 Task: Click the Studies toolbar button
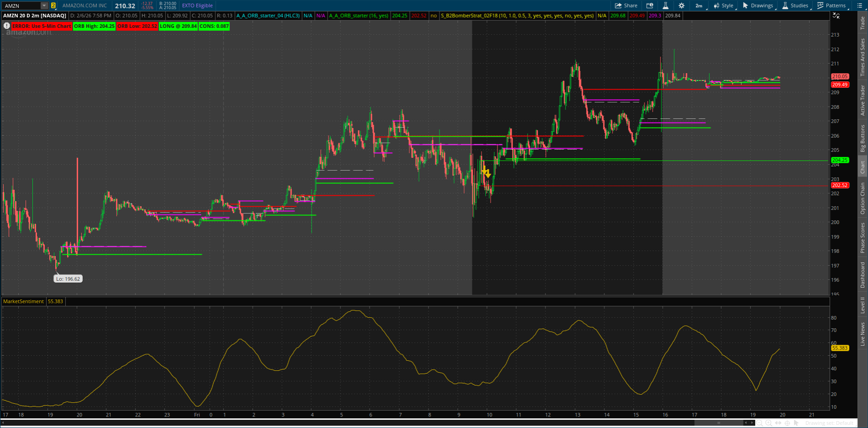point(795,5)
